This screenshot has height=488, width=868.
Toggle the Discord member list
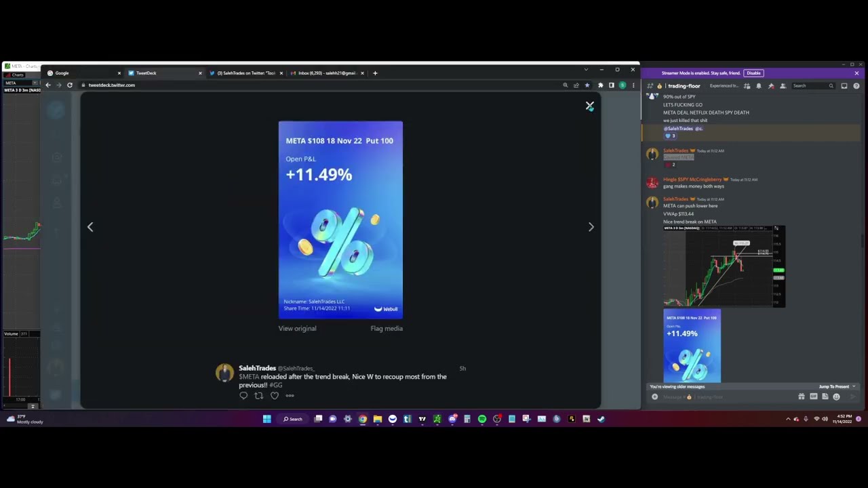[783, 86]
